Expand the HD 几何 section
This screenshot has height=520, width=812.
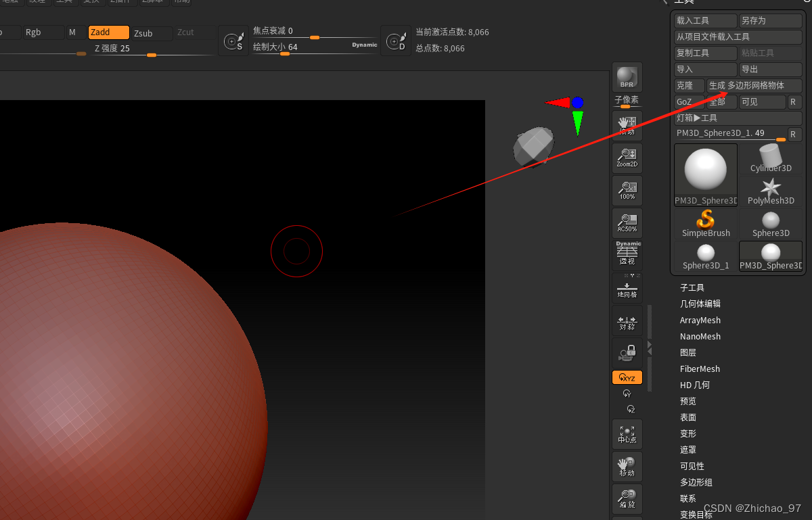click(x=695, y=385)
